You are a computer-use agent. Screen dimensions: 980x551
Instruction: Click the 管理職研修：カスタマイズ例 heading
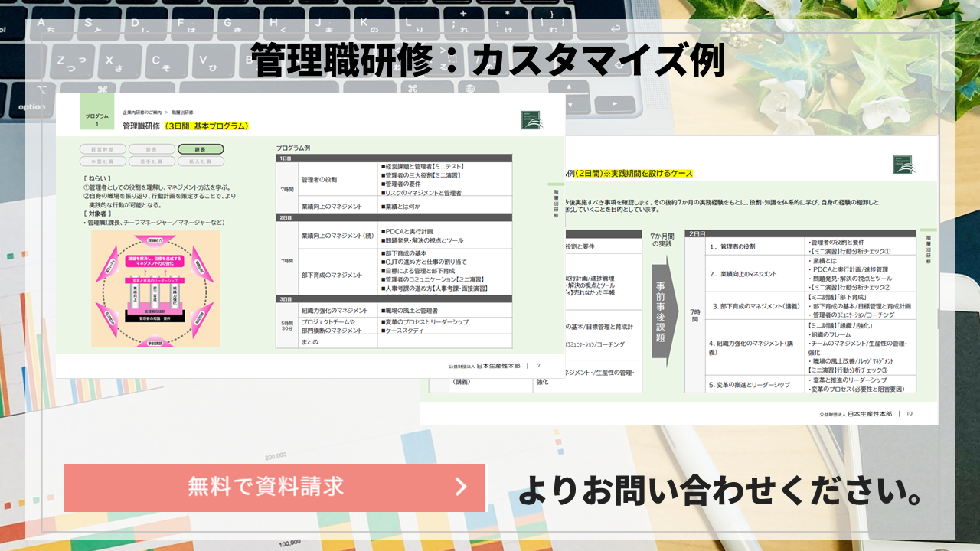pyautogui.click(x=488, y=61)
